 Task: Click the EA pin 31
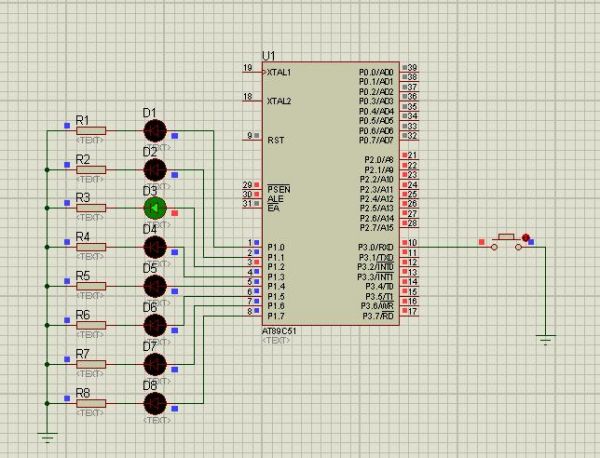point(254,205)
